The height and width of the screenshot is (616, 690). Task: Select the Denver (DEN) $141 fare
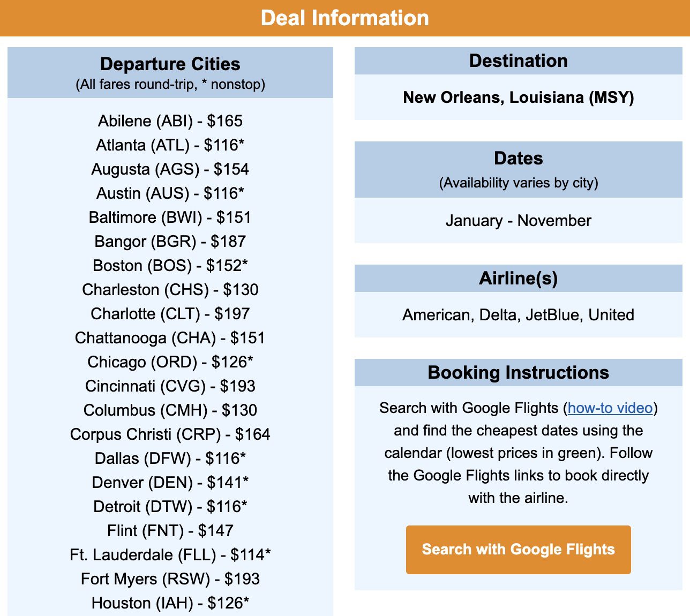(170, 482)
